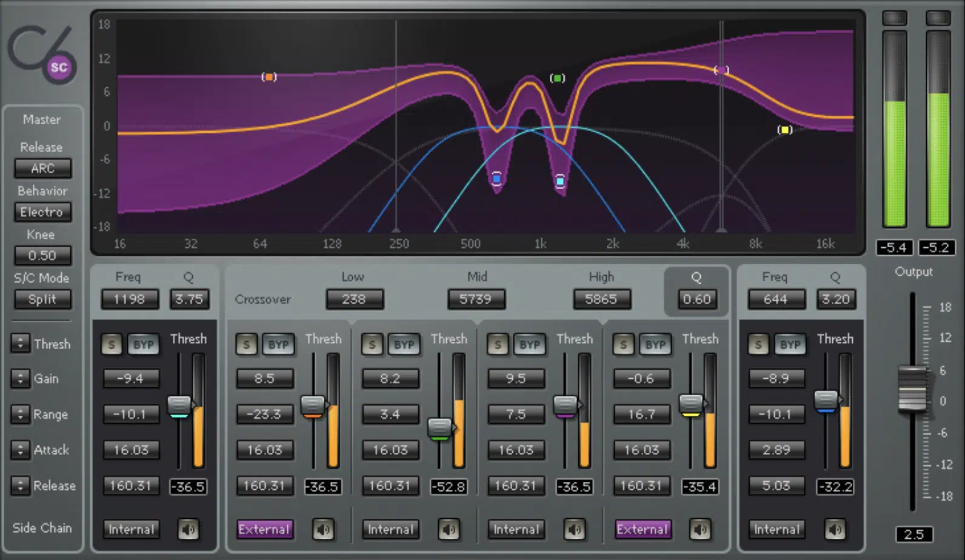The height and width of the screenshot is (560, 965).
Task: Bypass the band with gain 8.2
Action: pos(404,345)
